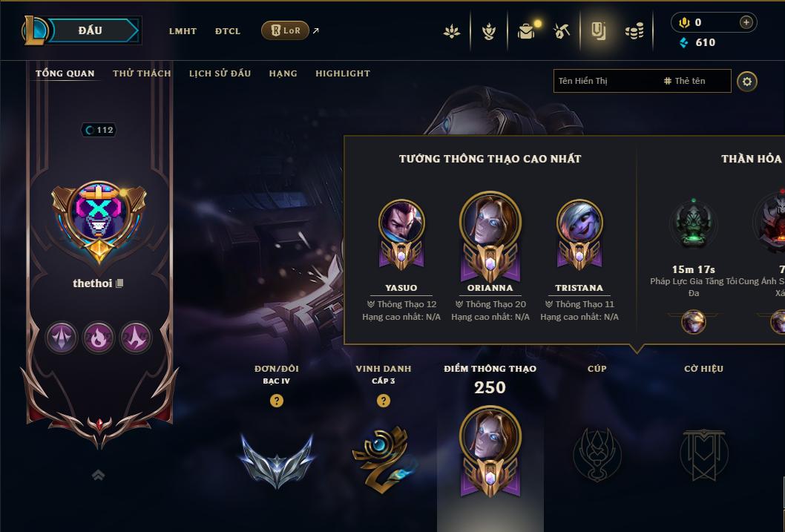Switch to the Thử Thách tab
Viewport: 785px width, 532px height.
pos(142,73)
